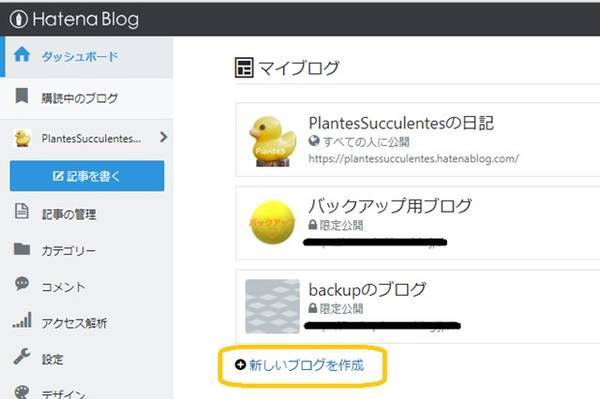The height and width of the screenshot is (399, 600).
Task: Click the home icon beside ダッシュボード
Action: 22,54
